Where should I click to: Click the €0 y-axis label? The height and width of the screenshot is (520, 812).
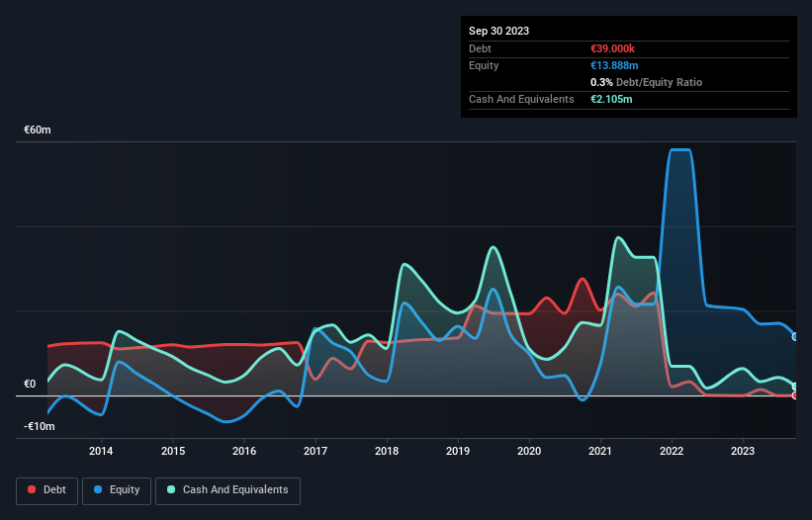[x=30, y=384]
